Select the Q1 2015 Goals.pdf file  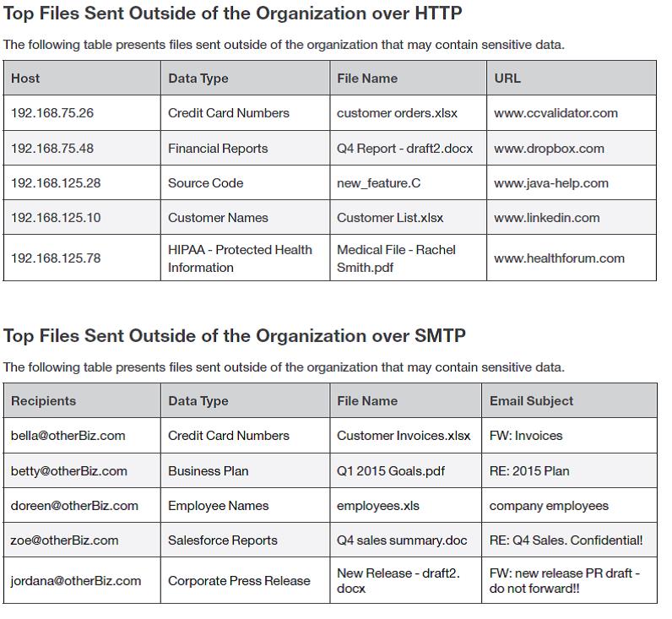pos(390,471)
